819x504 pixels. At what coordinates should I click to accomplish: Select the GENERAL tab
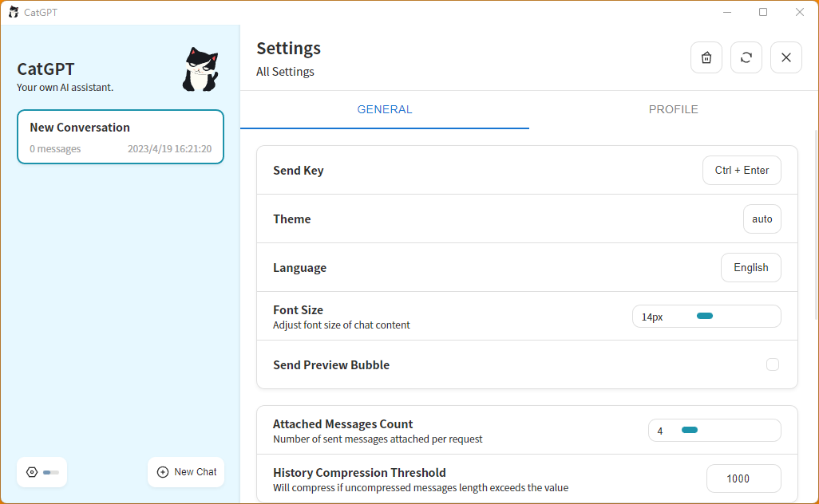pos(385,109)
